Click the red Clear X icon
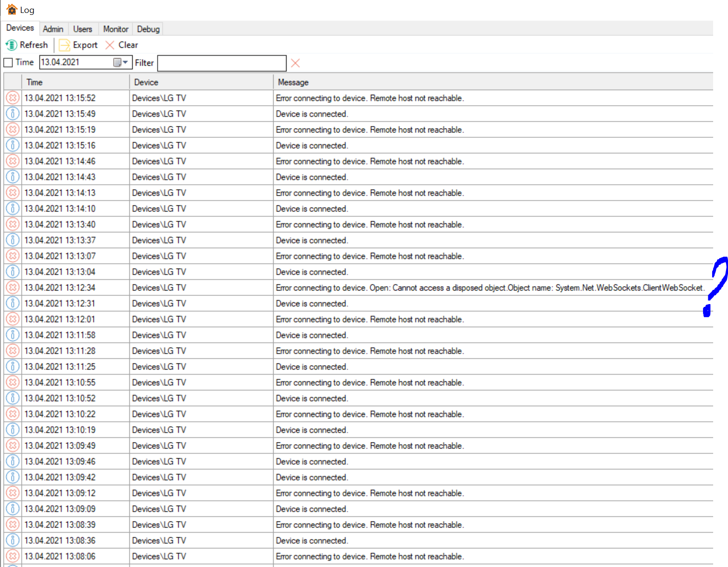 [110, 45]
